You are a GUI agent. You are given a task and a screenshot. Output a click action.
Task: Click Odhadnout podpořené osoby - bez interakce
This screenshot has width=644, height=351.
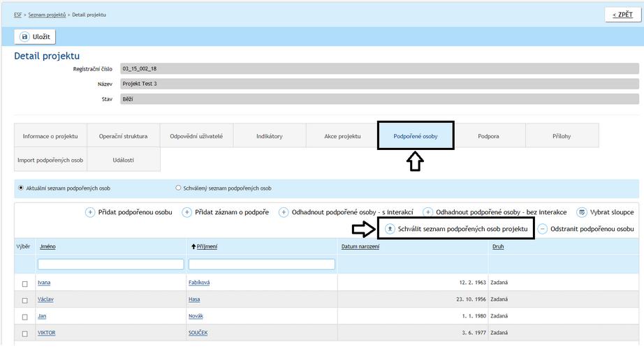point(502,212)
